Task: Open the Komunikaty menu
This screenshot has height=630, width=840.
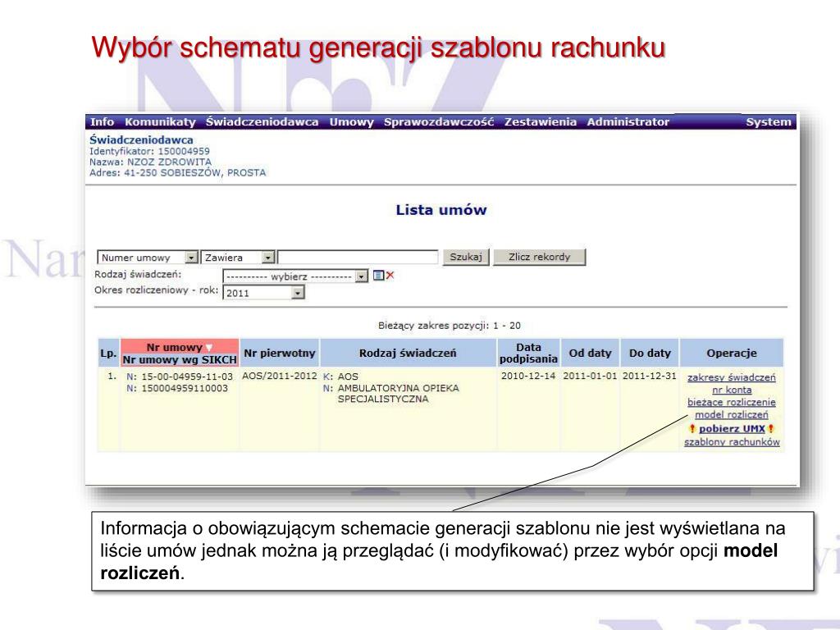Action: [160, 121]
